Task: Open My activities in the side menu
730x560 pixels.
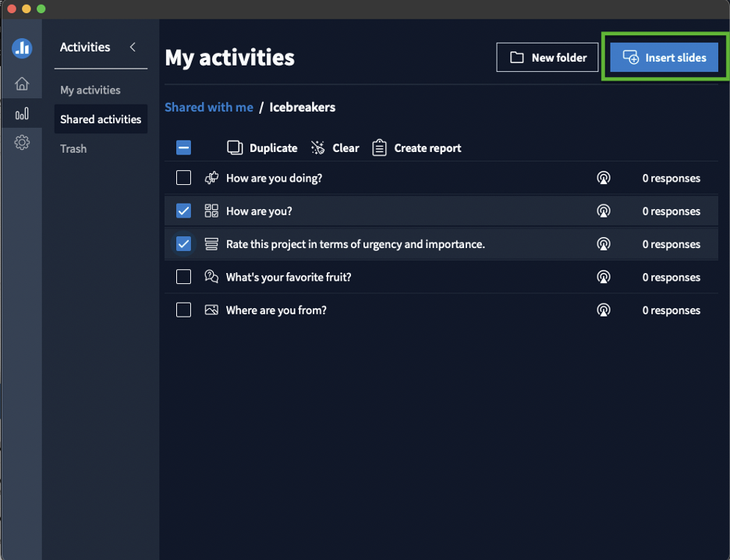Action: point(90,90)
